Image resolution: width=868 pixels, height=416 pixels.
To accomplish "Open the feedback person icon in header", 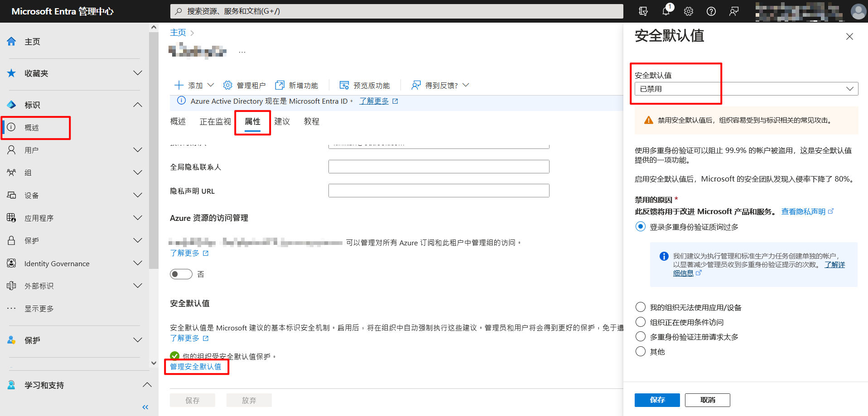I will [733, 11].
